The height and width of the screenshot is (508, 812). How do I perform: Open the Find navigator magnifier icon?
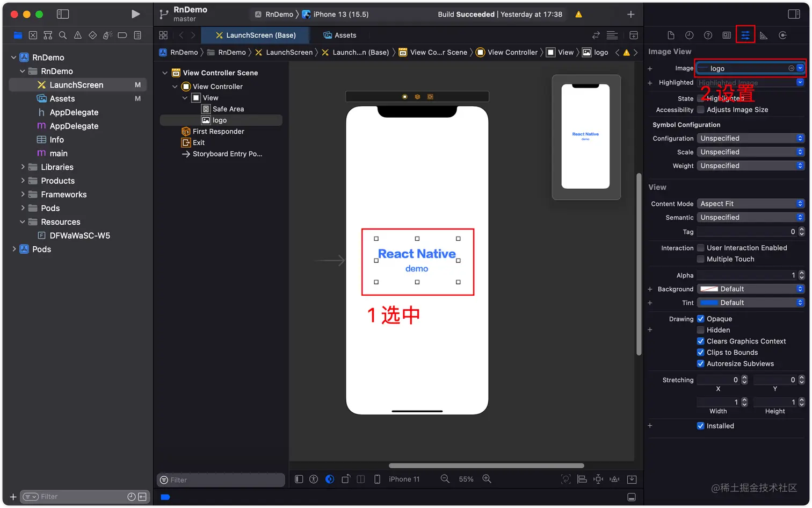click(x=63, y=35)
